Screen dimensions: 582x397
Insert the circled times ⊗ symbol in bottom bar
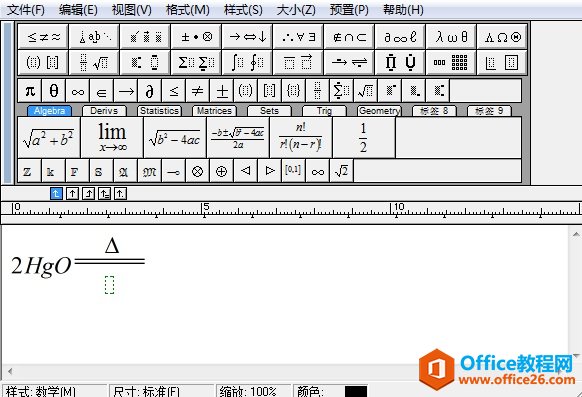(197, 171)
